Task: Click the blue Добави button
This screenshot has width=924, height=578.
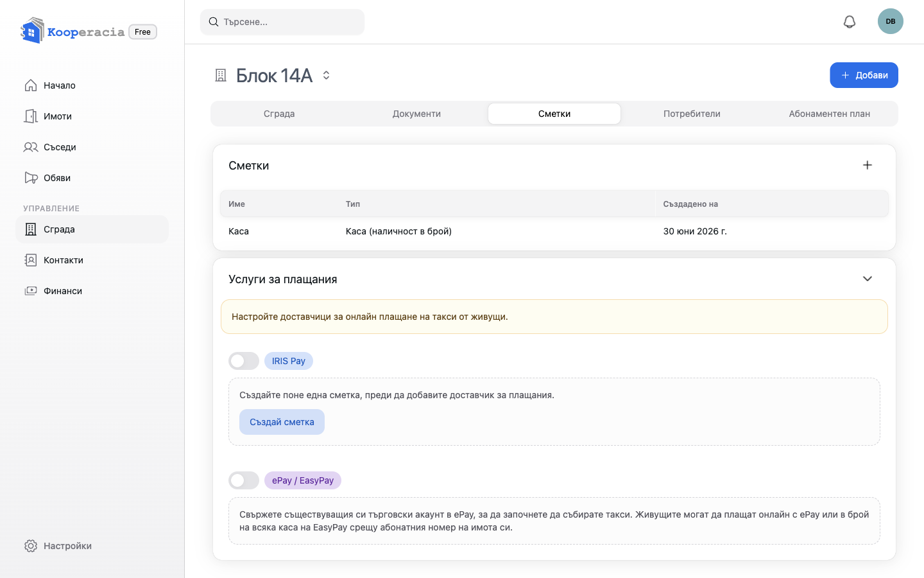Action: [x=864, y=75]
